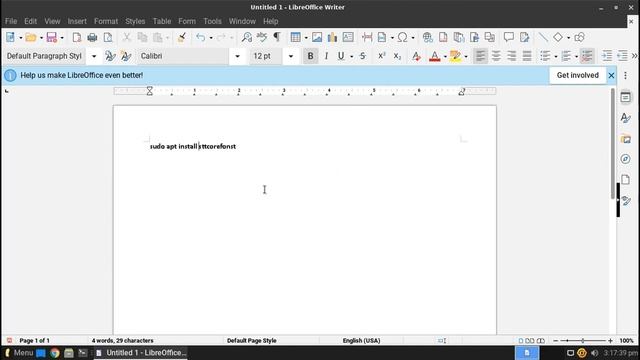Insert a comment with the speech bubble icon
Screen dimensions: 640x360
509,38
